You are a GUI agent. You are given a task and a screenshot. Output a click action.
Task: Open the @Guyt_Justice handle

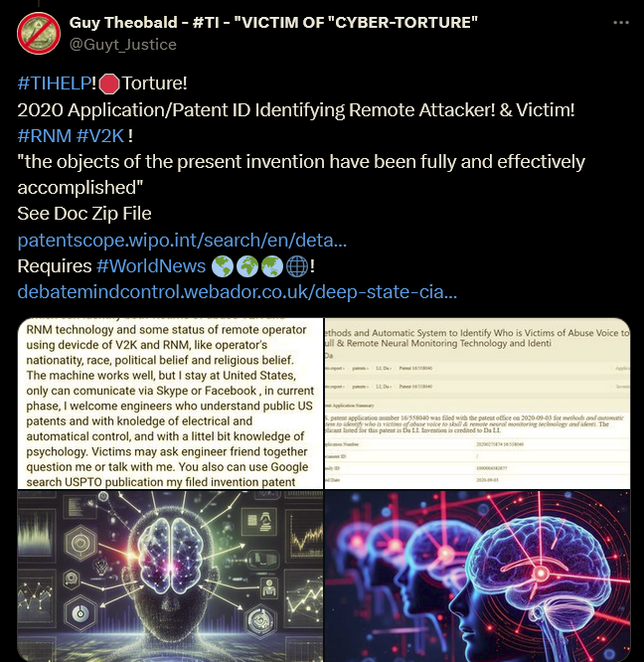pyautogui.click(x=123, y=45)
